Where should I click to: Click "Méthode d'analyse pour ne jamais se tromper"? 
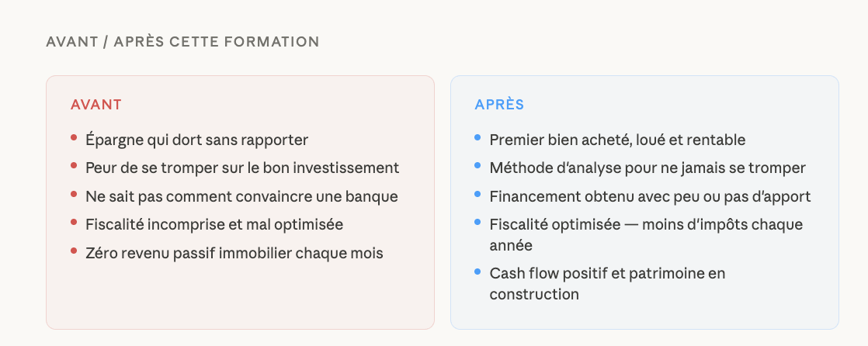coord(648,168)
